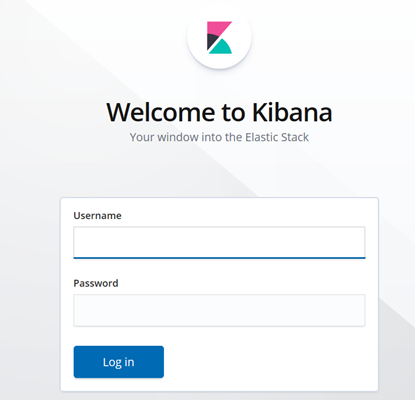The height and width of the screenshot is (400, 415).
Task: Focus the Password input field
Action: point(219,310)
